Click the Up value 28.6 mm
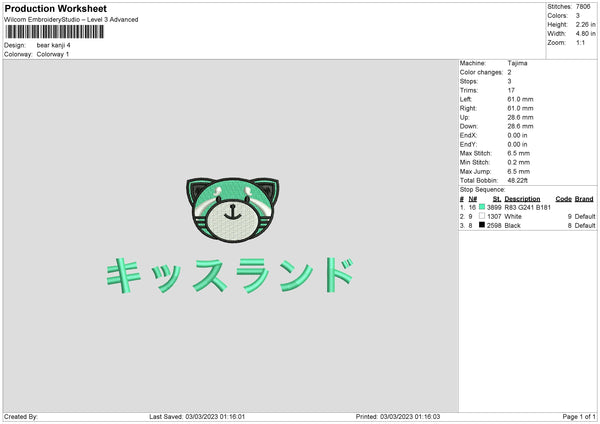 (520, 117)
